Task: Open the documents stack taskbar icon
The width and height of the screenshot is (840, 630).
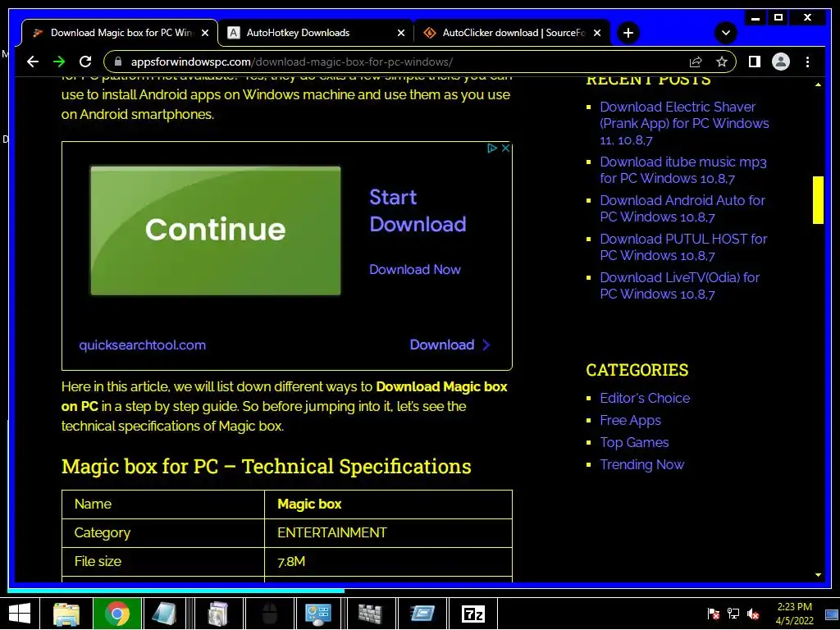Action: click(x=218, y=614)
